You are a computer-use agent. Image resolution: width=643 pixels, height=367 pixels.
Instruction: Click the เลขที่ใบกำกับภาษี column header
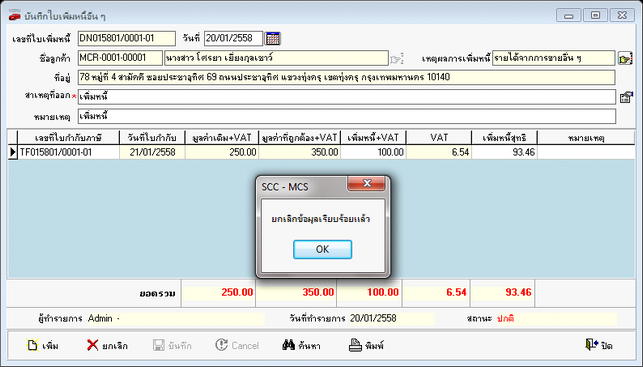pos(68,138)
